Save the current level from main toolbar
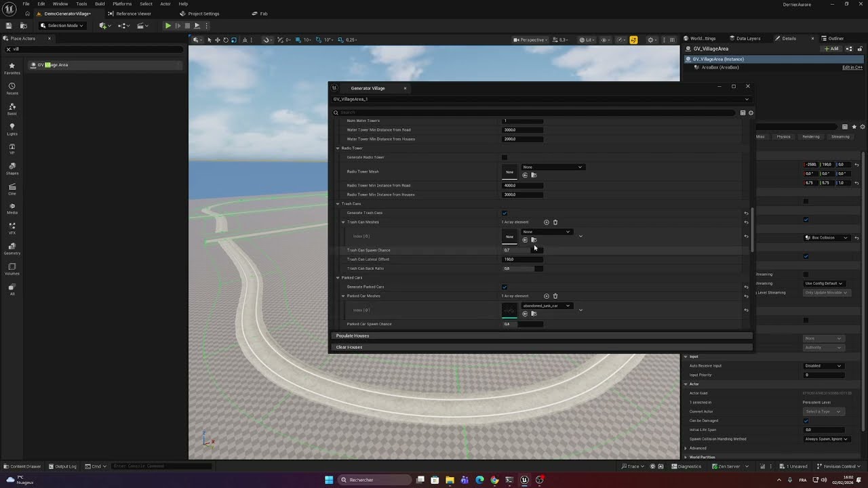 [9, 26]
